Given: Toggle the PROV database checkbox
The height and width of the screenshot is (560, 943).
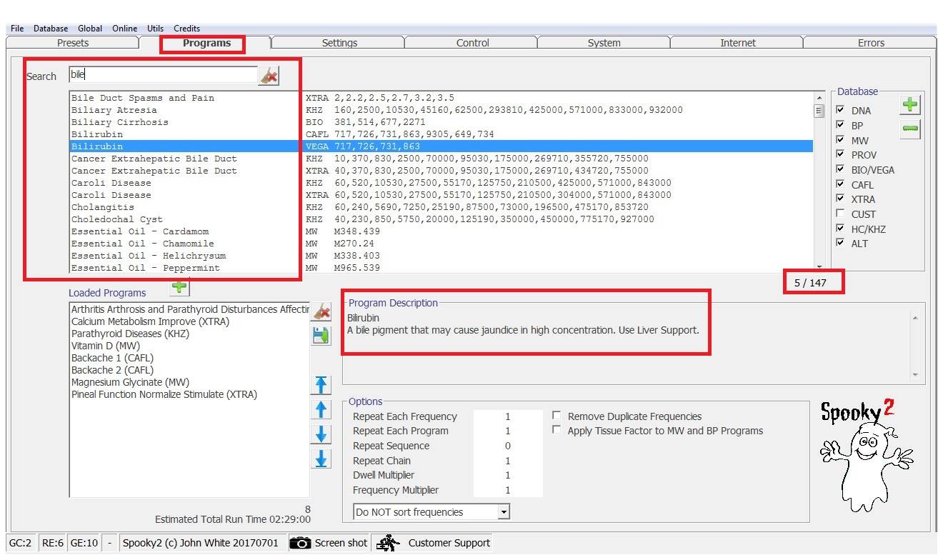Looking at the screenshot, I should pyautogui.click(x=840, y=155).
